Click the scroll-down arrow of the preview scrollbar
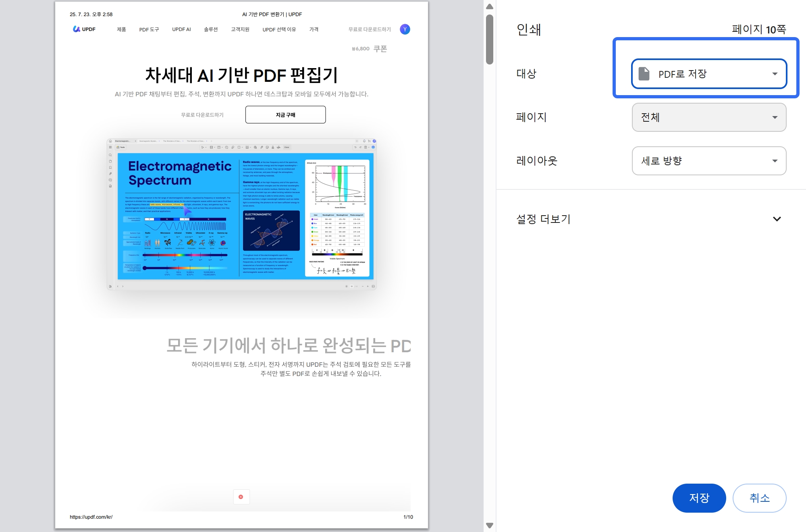This screenshot has height=532, width=806. pos(490,526)
